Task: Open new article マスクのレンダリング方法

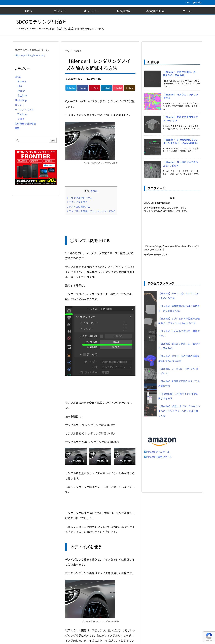Action: click(181, 96)
